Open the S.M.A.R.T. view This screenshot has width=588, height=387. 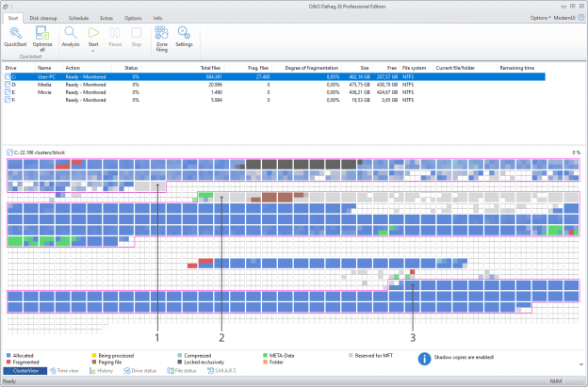tap(222, 370)
